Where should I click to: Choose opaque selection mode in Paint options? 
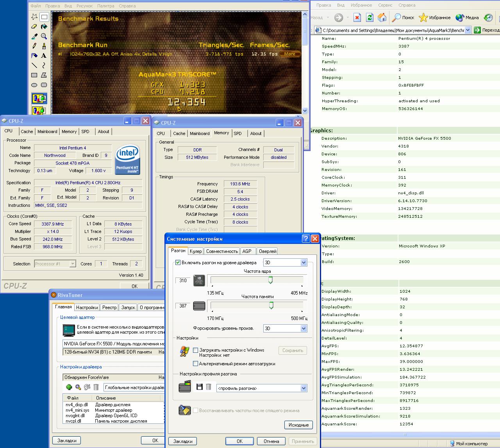click(x=39, y=98)
